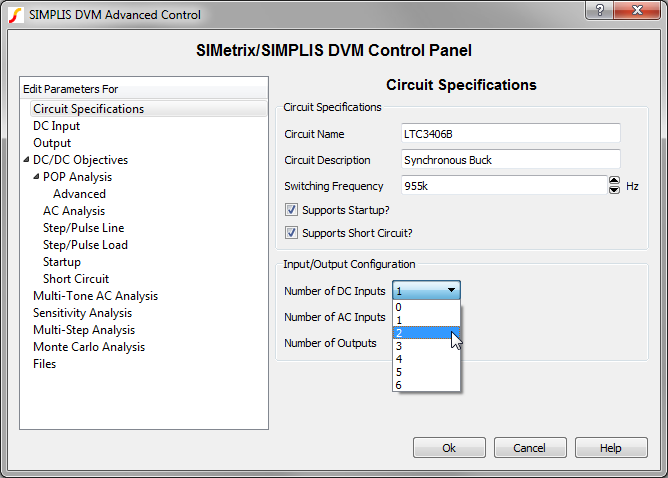Select DC Input in the parameters tree
668x478 pixels.
(x=57, y=126)
